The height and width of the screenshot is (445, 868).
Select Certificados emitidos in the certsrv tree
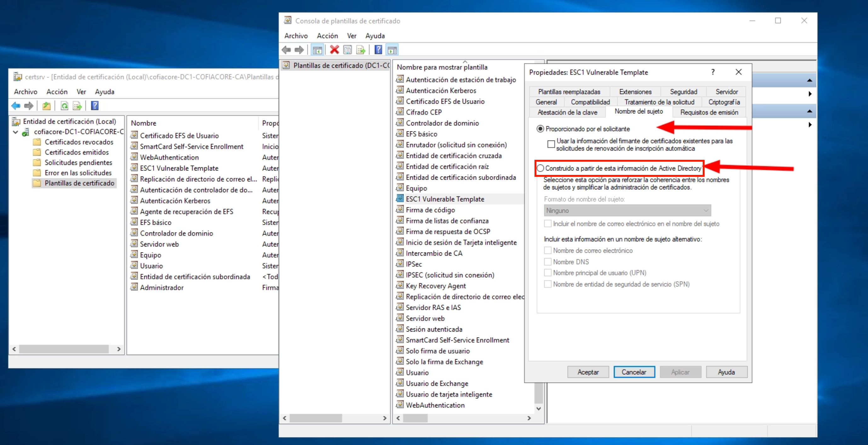[x=77, y=153]
